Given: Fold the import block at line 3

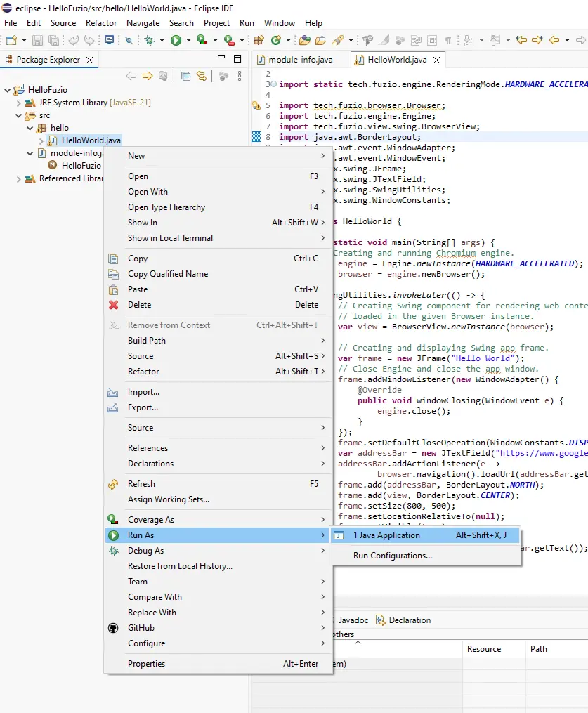Looking at the screenshot, I should (x=274, y=84).
